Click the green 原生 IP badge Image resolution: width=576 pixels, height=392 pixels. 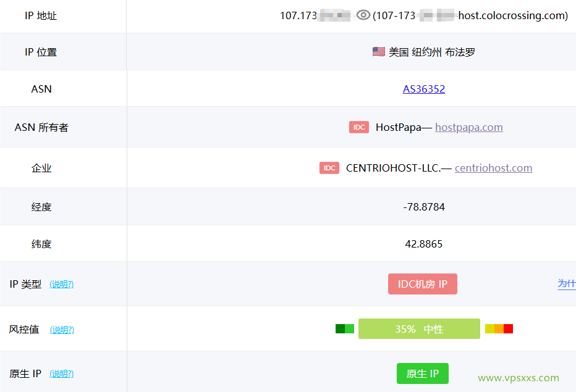pyautogui.click(x=423, y=373)
